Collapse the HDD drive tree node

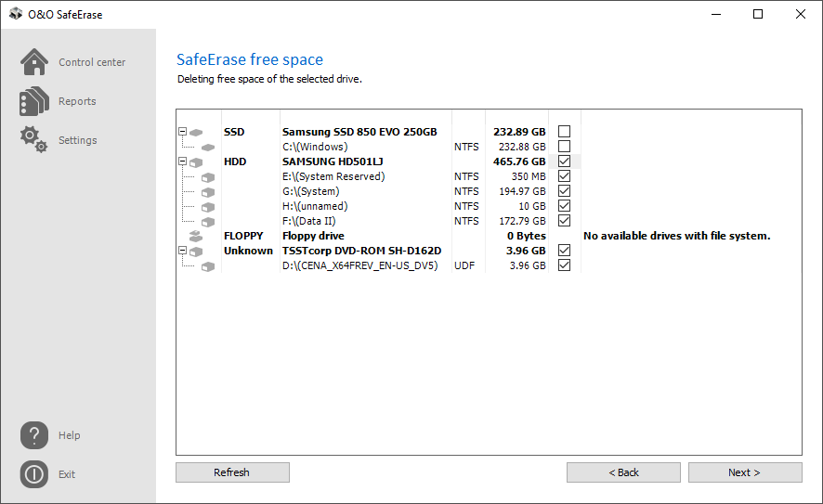pyautogui.click(x=182, y=161)
